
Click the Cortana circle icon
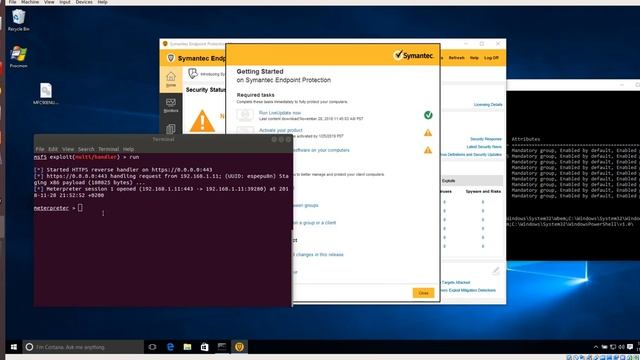point(29,347)
